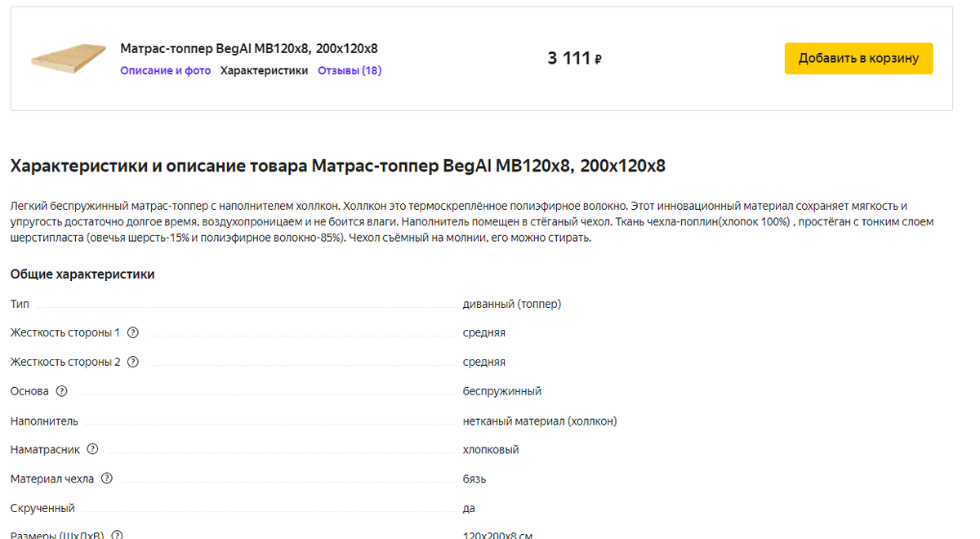Screen dimensions: 980x539
Task: Click the средняя value for Жесткость стороны 1
Action: point(484,332)
